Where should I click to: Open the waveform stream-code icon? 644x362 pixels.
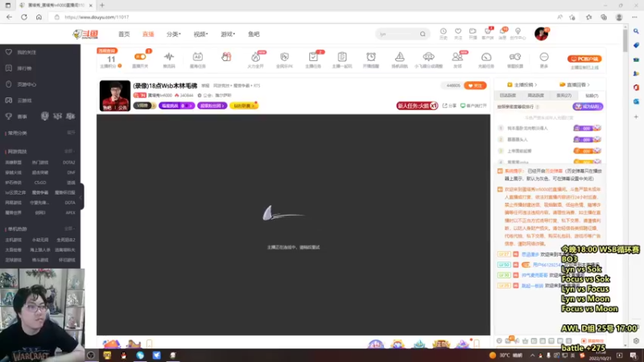[169, 56]
